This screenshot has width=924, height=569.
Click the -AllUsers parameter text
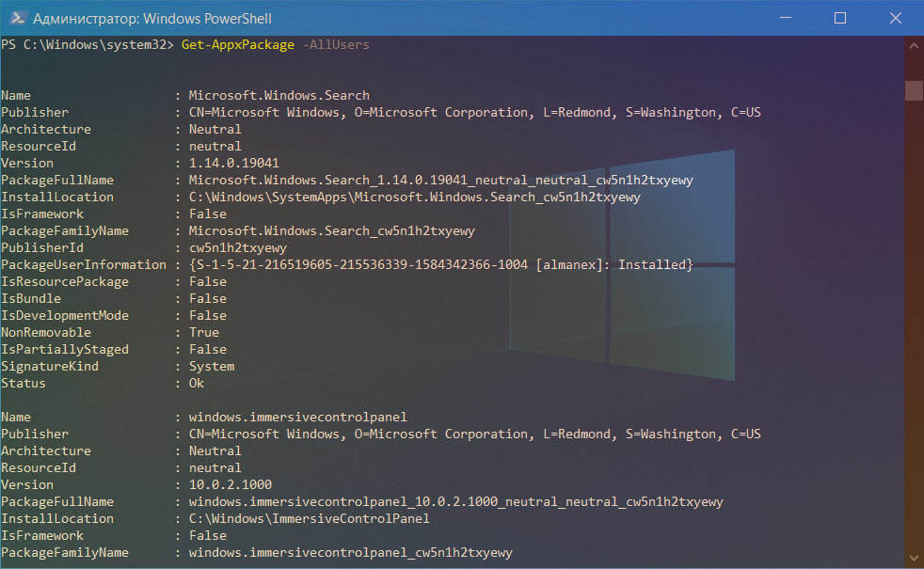tap(336, 45)
